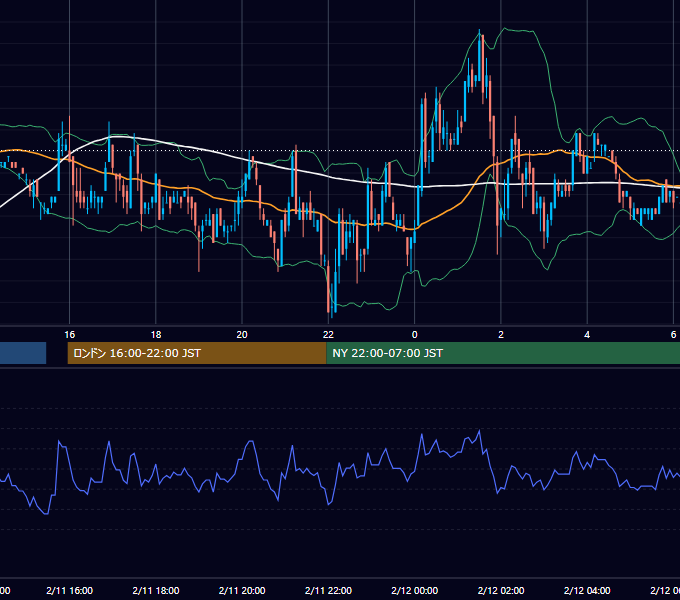
Task: Click the 2/12 04:00 date label
Action: [587, 590]
